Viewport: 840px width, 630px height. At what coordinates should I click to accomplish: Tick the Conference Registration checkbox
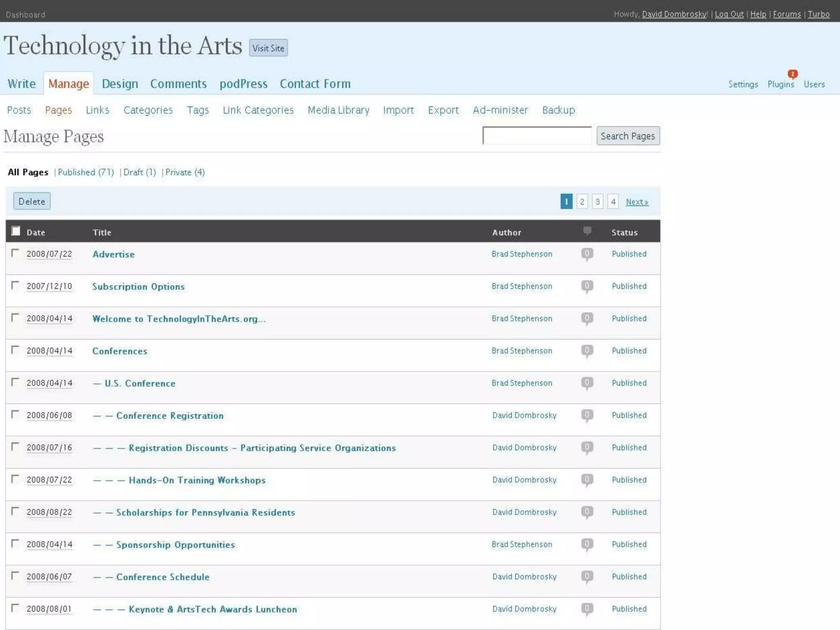pyautogui.click(x=15, y=414)
